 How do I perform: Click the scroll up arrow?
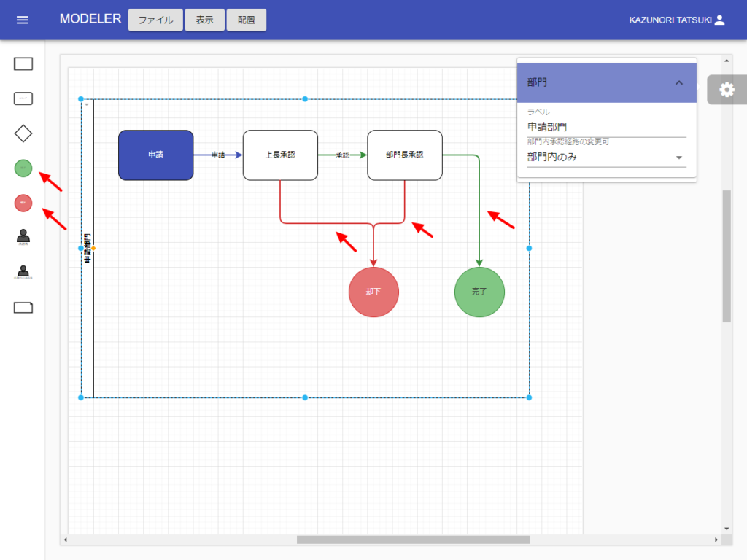[727, 61]
